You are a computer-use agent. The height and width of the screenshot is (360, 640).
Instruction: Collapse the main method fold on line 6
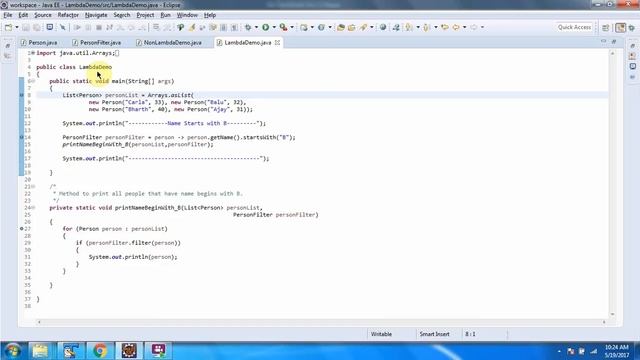pos(33,81)
